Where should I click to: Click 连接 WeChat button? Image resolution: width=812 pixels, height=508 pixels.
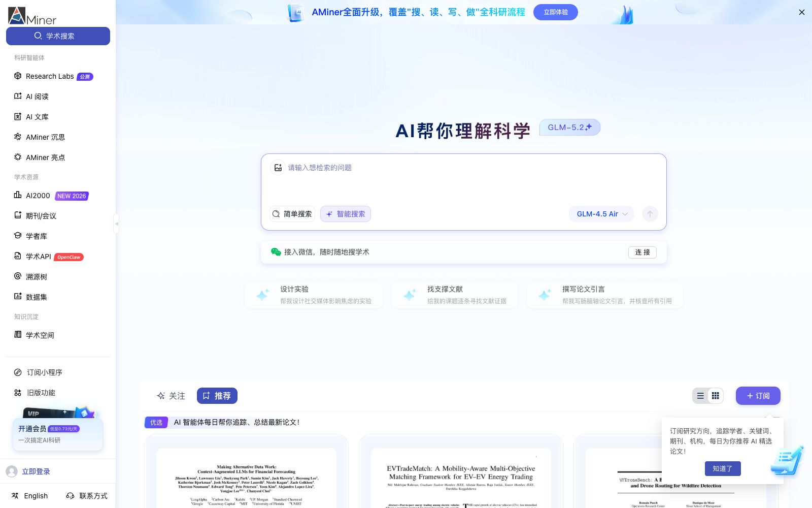tap(642, 252)
